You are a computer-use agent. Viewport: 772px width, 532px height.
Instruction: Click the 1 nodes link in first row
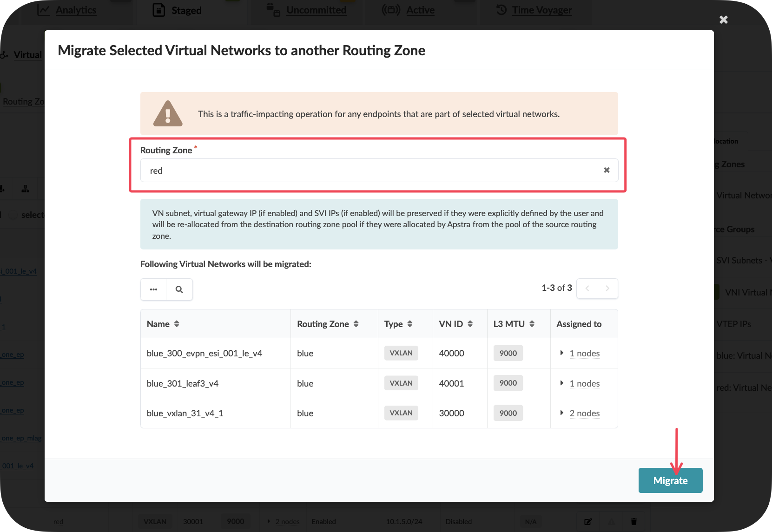click(x=584, y=353)
